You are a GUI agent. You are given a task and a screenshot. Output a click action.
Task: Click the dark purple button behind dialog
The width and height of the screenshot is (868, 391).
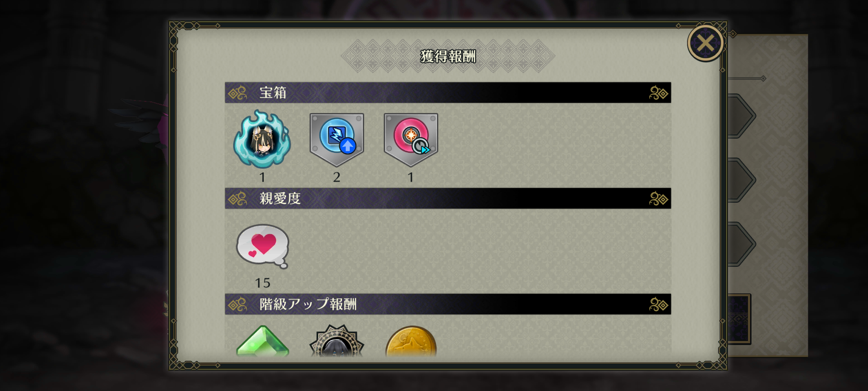pos(739,319)
